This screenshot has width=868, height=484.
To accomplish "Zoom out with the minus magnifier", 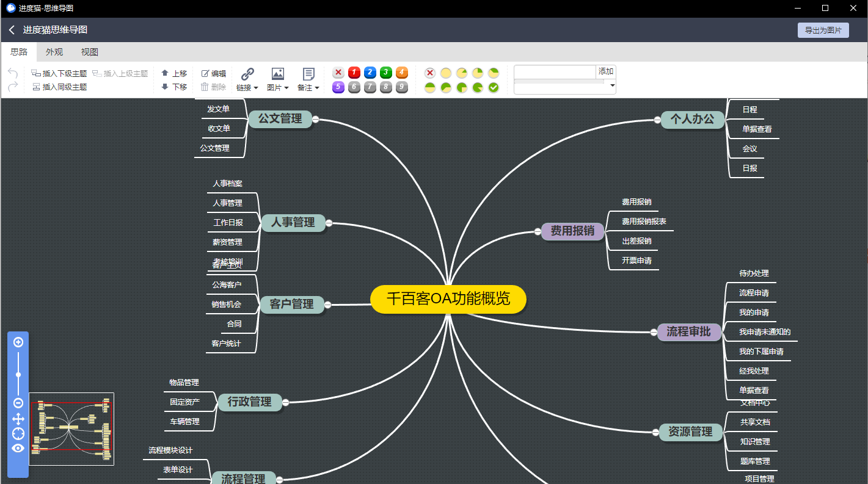I will click(18, 403).
